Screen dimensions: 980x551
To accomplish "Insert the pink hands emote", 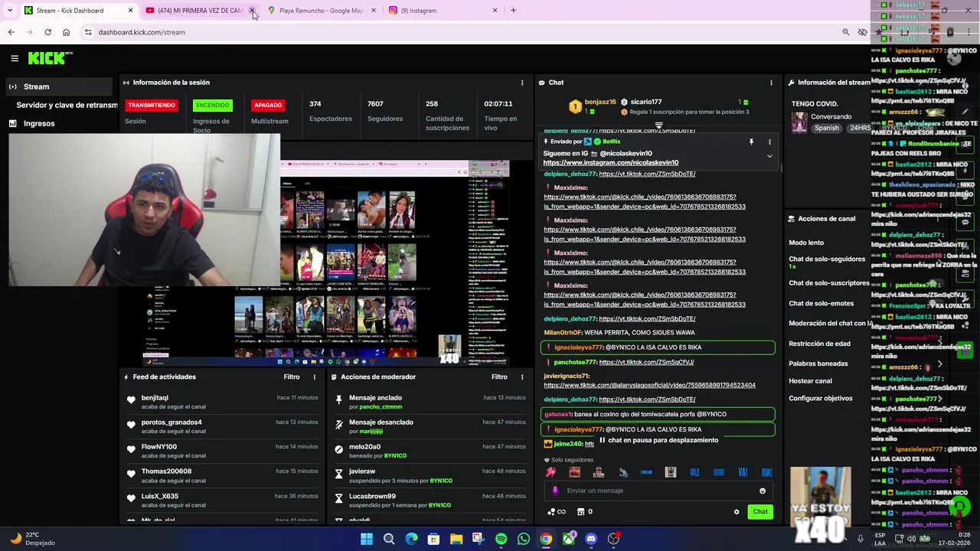I will click(550, 472).
